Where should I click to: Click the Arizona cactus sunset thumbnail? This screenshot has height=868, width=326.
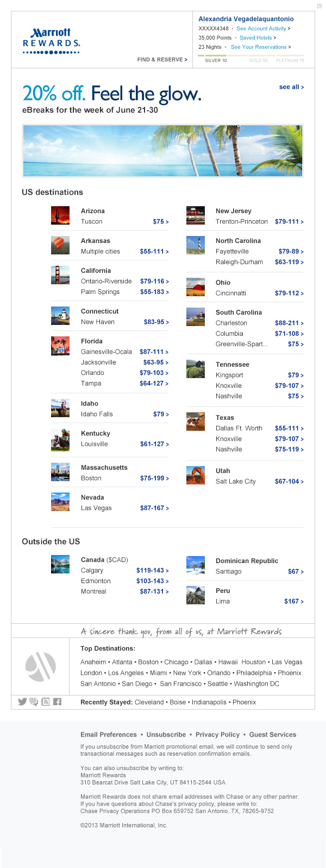(60, 215)
